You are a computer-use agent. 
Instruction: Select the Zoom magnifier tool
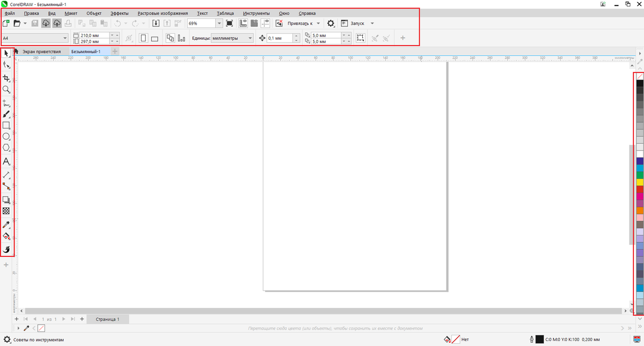coord(6,90)
